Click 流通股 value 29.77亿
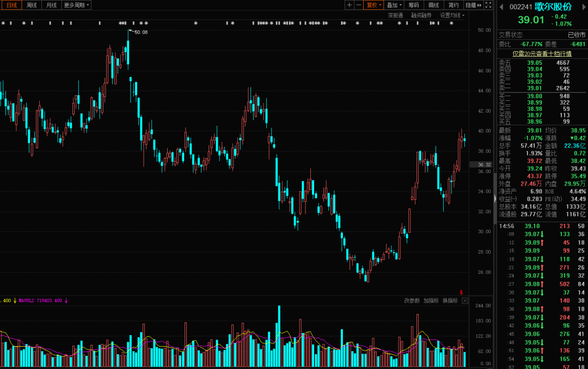 coord(531,214)
